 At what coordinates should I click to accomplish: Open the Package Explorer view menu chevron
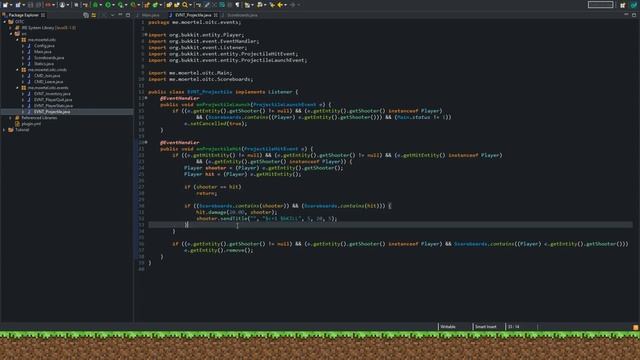click(x=112, y=15)
